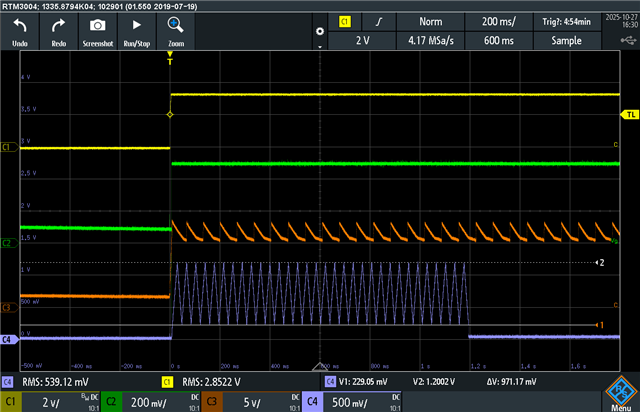
Task: Click the C1 trigger source button
Action: click(x=346, y=21)
